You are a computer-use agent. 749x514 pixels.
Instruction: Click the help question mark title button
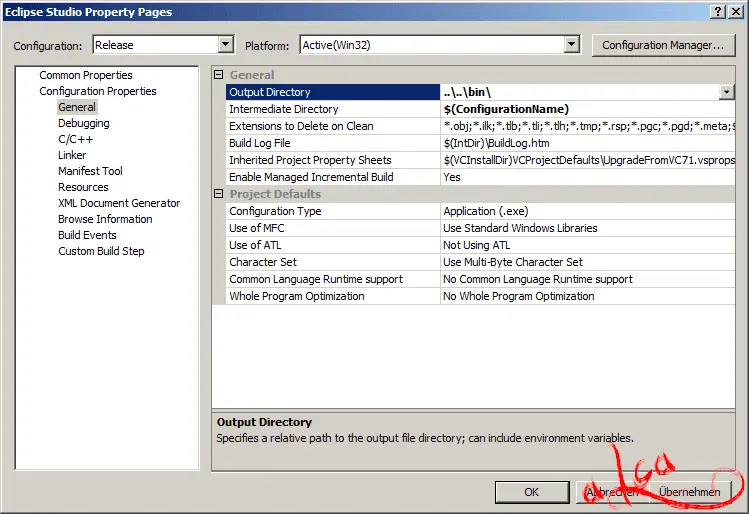pyautogui.click(x=718, y=12)
